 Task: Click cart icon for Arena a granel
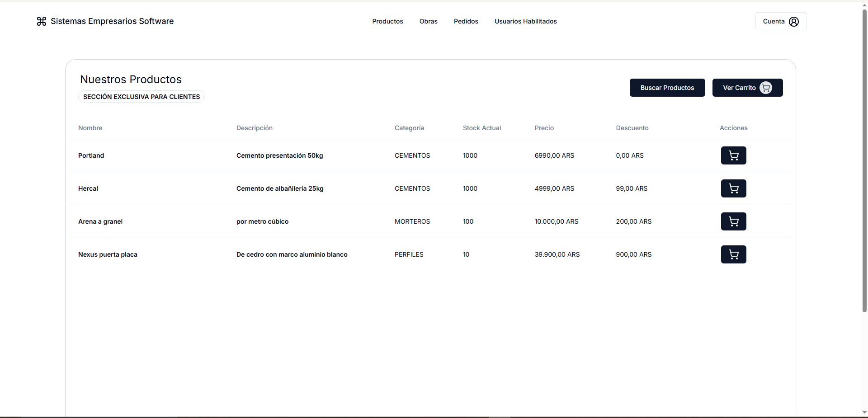coord(733,221)
